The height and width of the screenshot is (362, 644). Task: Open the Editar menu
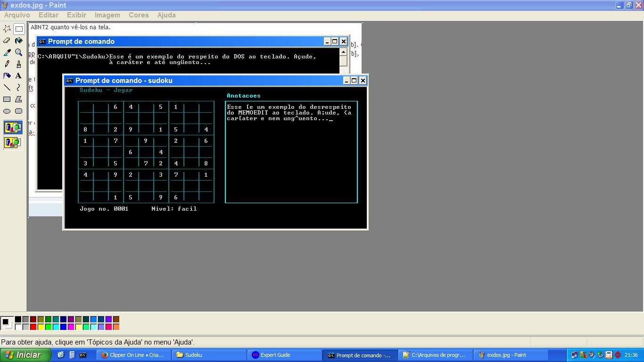pos(49,15)
